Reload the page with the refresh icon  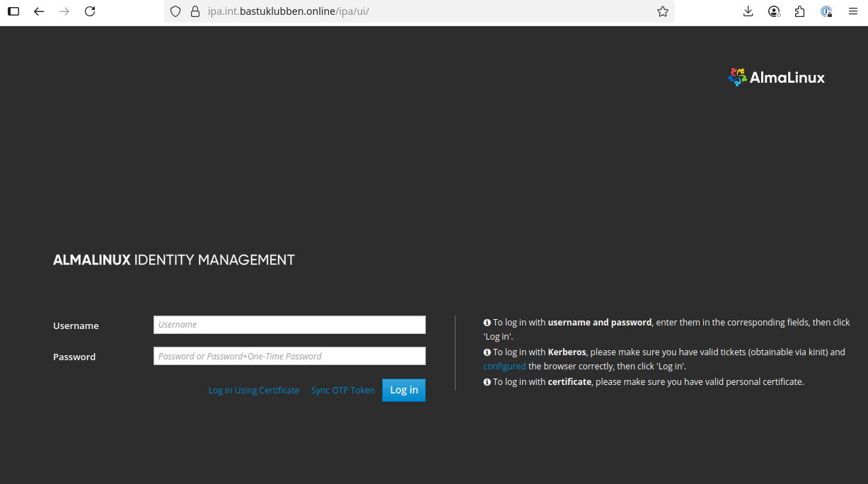(90, 11)
